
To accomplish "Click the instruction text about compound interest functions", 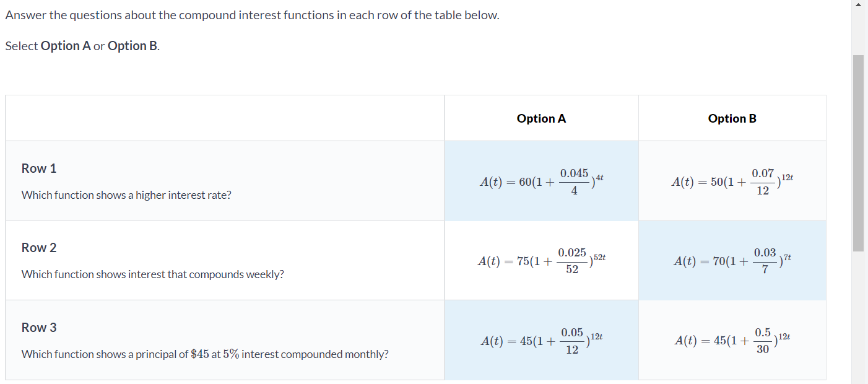I will pyautogui.click(x=251, y=14).
